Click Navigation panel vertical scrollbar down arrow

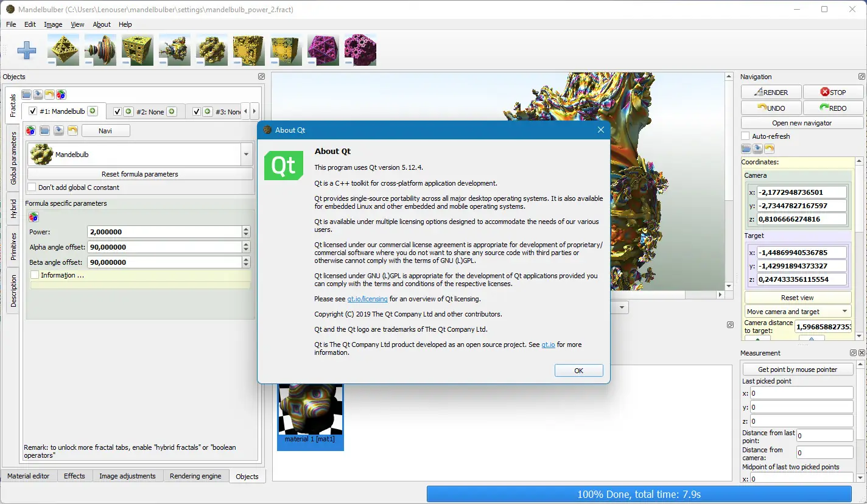click(859, 336)
